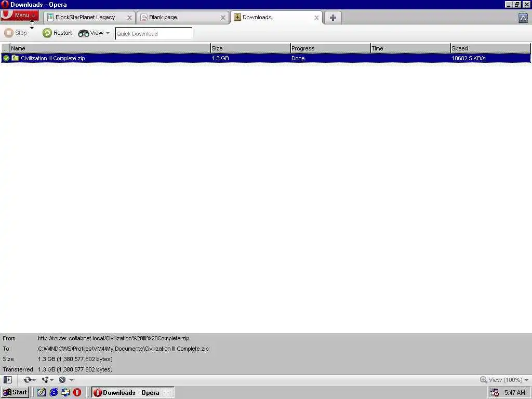Open the Windows Start menu
Image resolution: width=532 pixels, height=399 pixels.
tap(15, 392)
